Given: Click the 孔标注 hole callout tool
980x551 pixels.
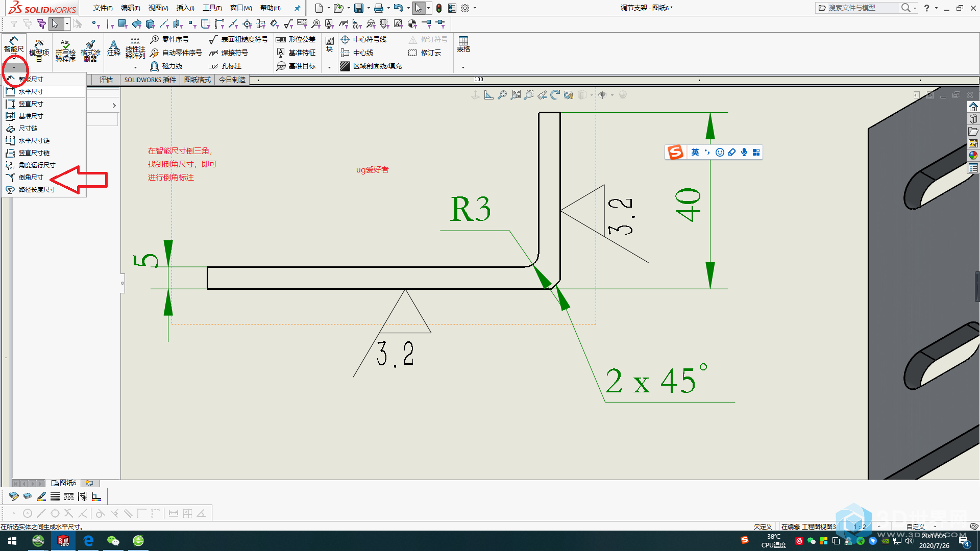Looking at the screenshot, I should (x=225, y=66).
